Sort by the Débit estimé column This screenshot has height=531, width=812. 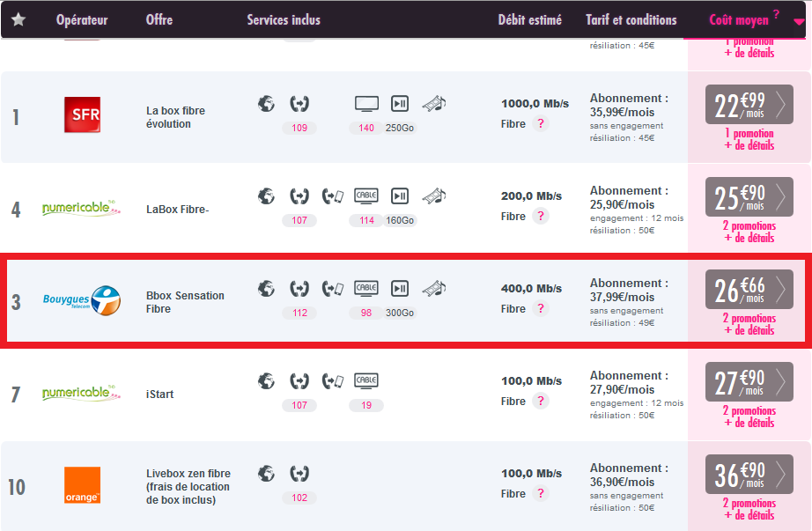pos(529,20)
